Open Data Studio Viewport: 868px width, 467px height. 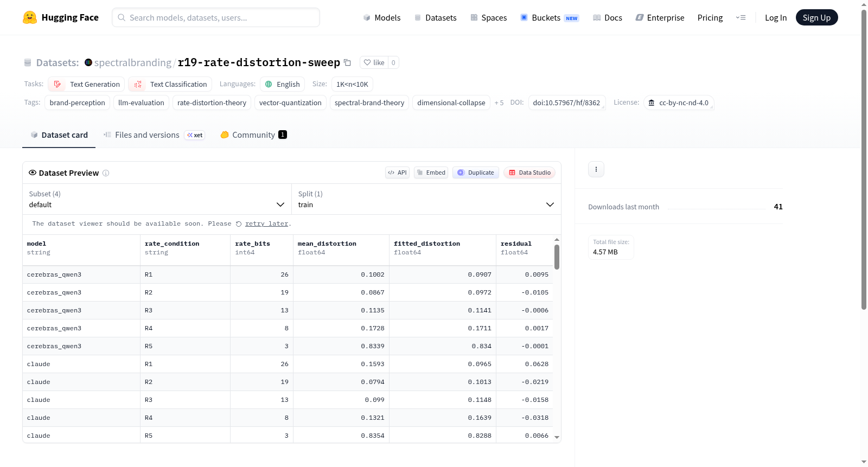pyautogui.click(x=529, y=172)
